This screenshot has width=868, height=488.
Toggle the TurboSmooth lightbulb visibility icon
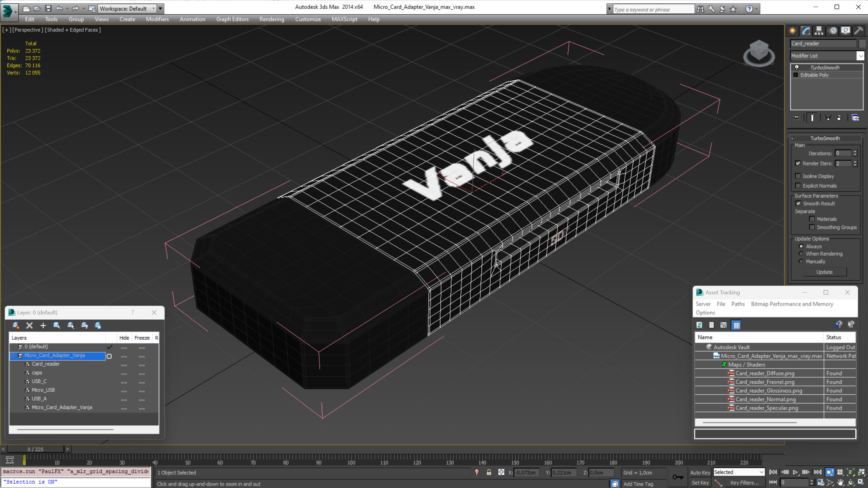797,67
